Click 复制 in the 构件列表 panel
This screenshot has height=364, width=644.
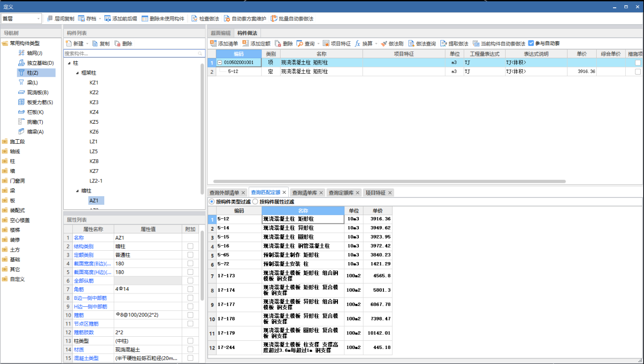click(x=101, y=44)
